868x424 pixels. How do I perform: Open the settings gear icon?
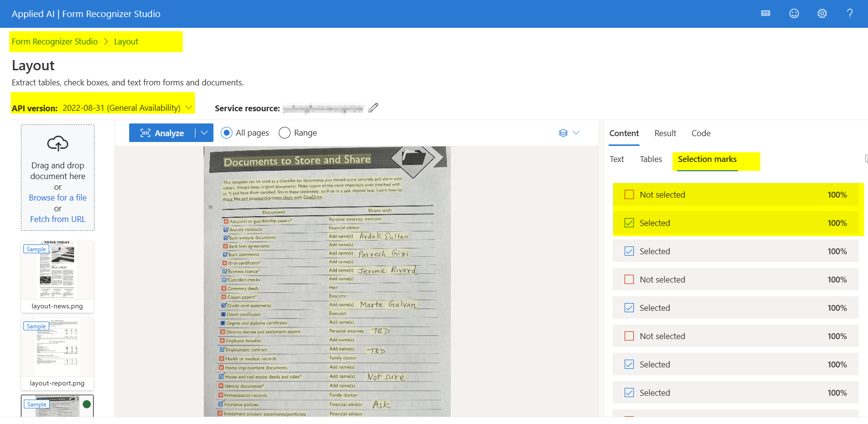pos(822,14)
